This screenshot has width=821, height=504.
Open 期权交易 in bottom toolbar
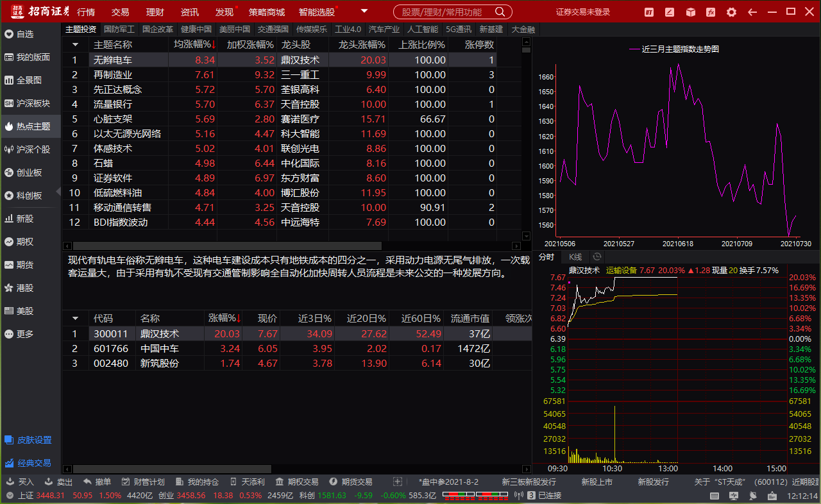click(296, 482)
